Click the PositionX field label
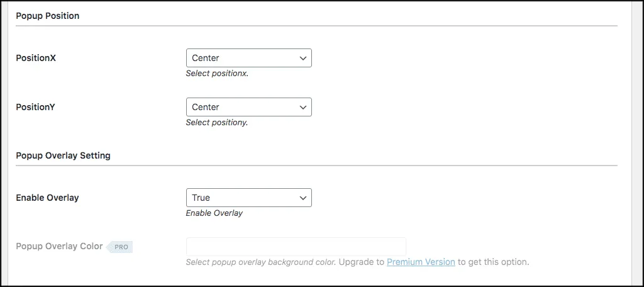 36,58
